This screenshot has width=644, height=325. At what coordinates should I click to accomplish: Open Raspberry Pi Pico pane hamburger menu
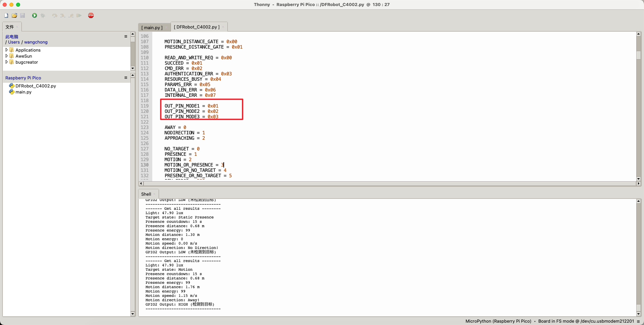click(126, 78)
